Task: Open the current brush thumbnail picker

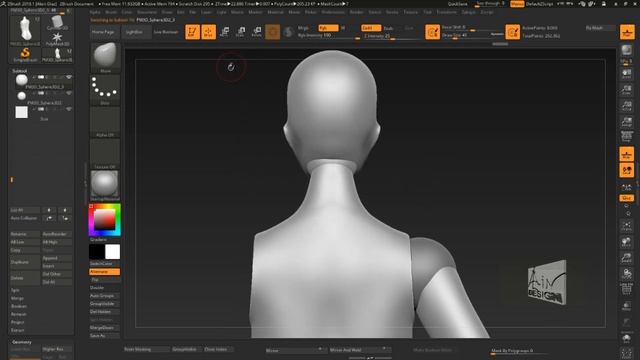Action: [105, 57]
